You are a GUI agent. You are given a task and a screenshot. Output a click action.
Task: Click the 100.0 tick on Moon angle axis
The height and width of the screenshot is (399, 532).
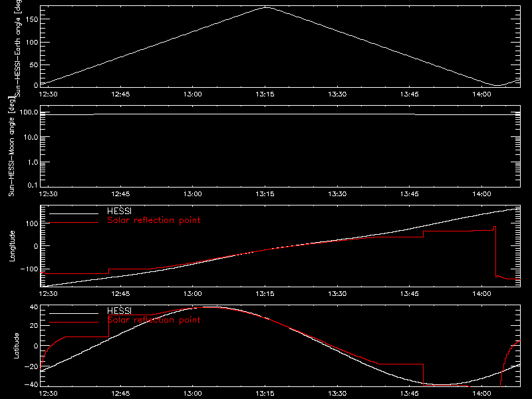29,112
